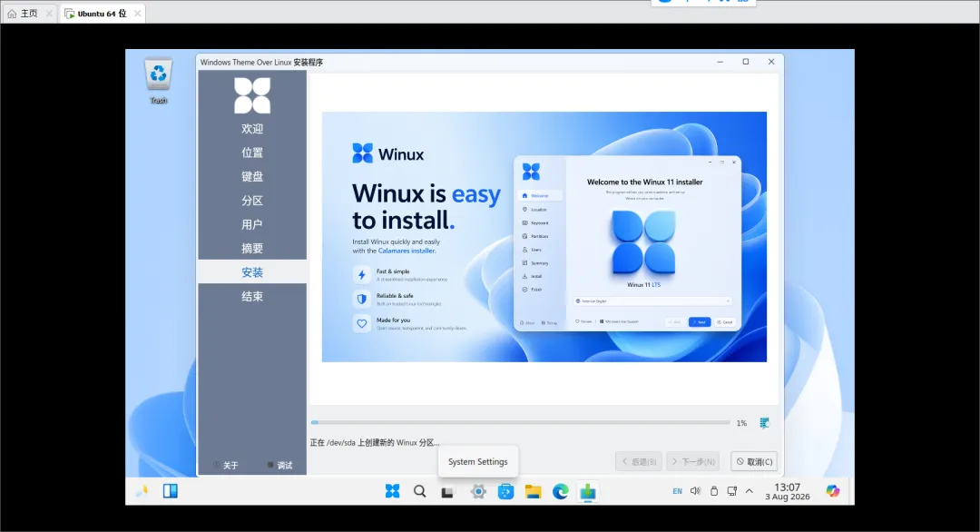Click the 关于 about button
Image resolution: width=980 pixels, height=532 pixels.
point(226,465)
